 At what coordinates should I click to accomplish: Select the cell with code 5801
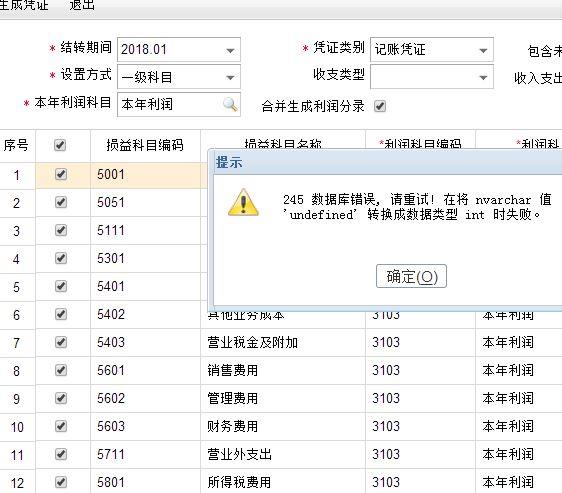point(145,482)
